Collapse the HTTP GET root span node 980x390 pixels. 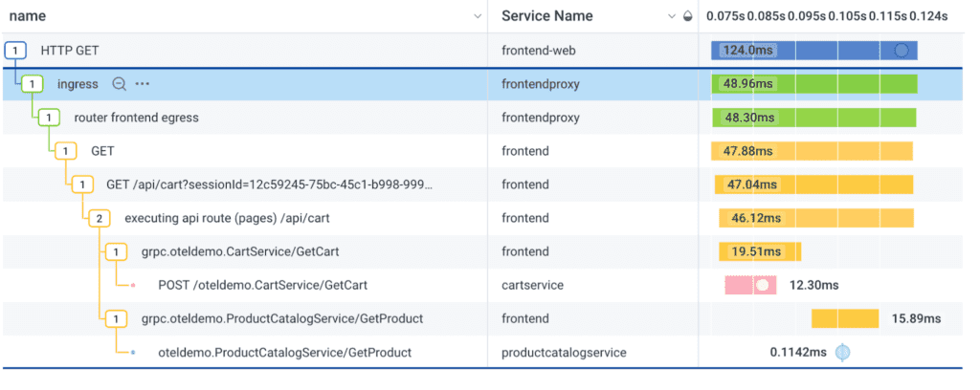coord(14,50)
